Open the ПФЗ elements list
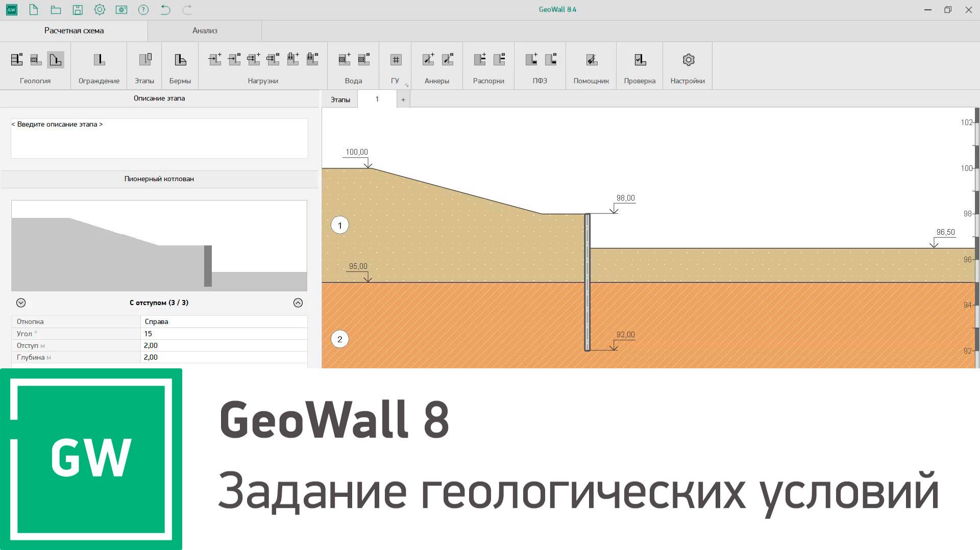Screen dimensions: 980x550 click(551, 60)
